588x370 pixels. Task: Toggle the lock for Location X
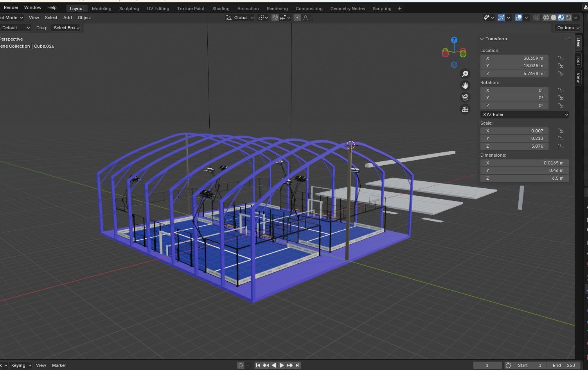tap(561, 58)
